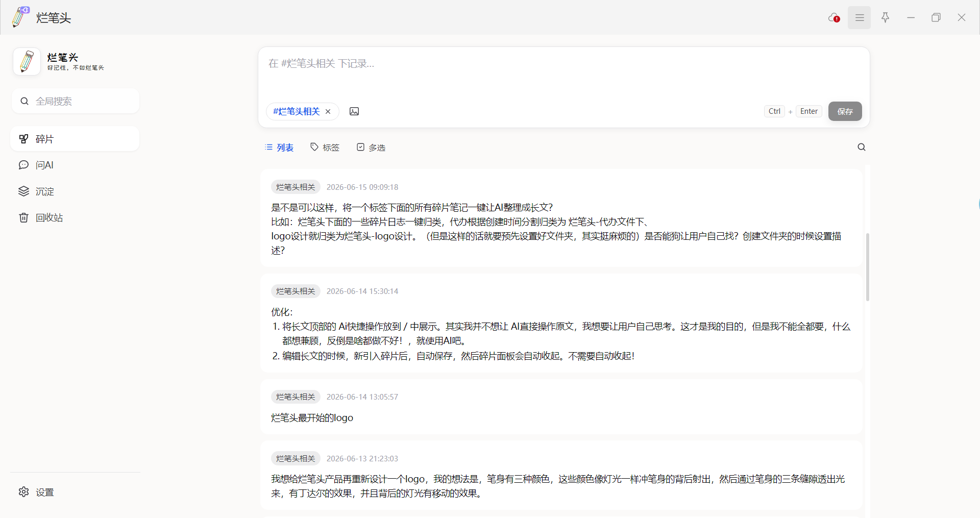Click the 保存 save button
The height and width of the screenshot is (518, 980).
(845, 111)
